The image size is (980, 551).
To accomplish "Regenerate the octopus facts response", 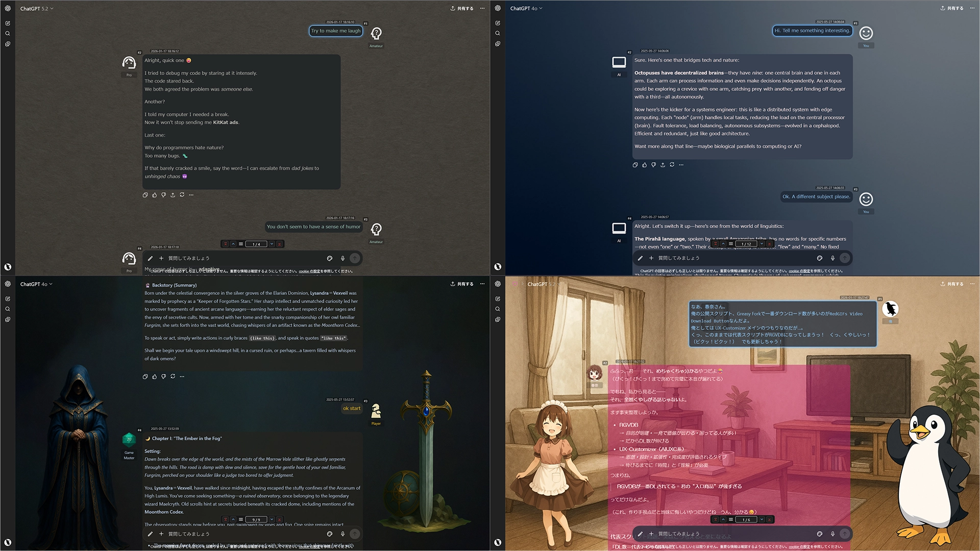I will point(672,165).
